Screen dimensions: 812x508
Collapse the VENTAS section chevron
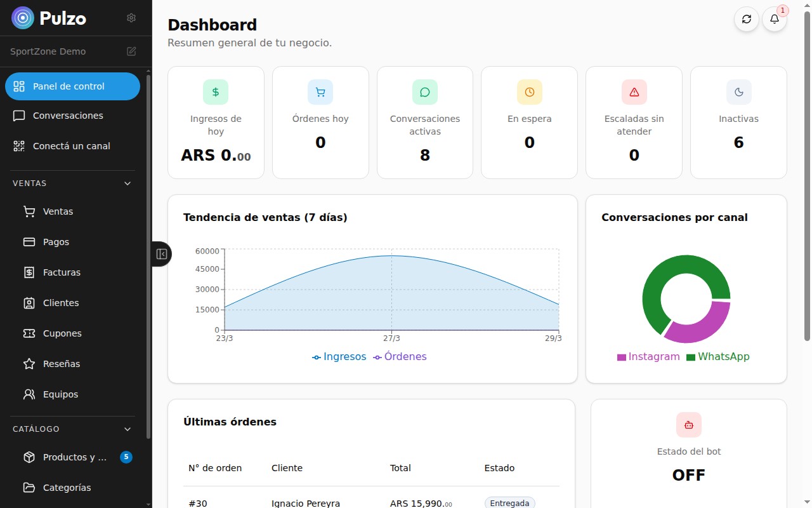tap(128, 184)
